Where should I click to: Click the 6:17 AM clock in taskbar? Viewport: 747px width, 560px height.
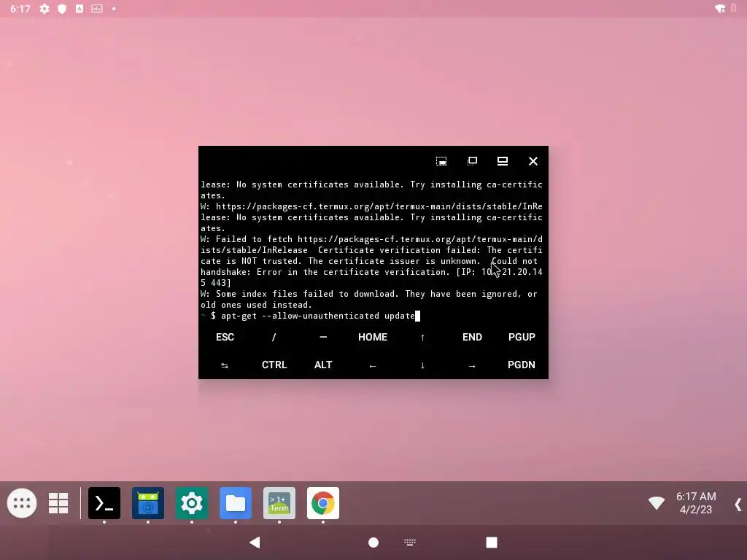(696, 496)
